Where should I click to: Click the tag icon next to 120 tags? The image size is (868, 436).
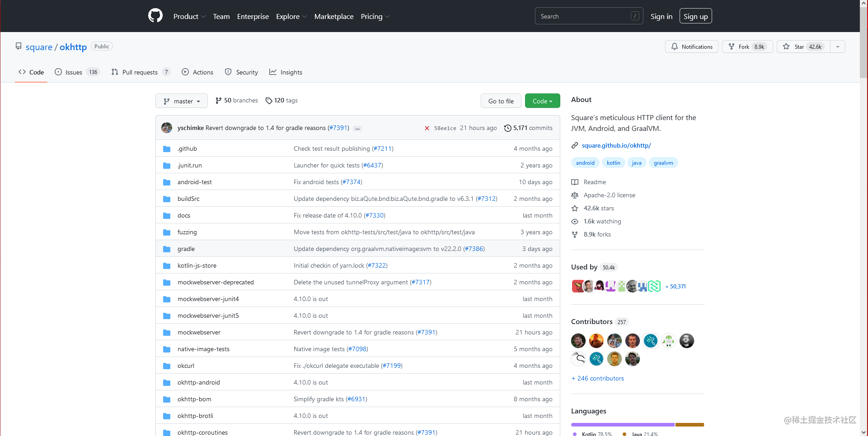coord(269,101)
